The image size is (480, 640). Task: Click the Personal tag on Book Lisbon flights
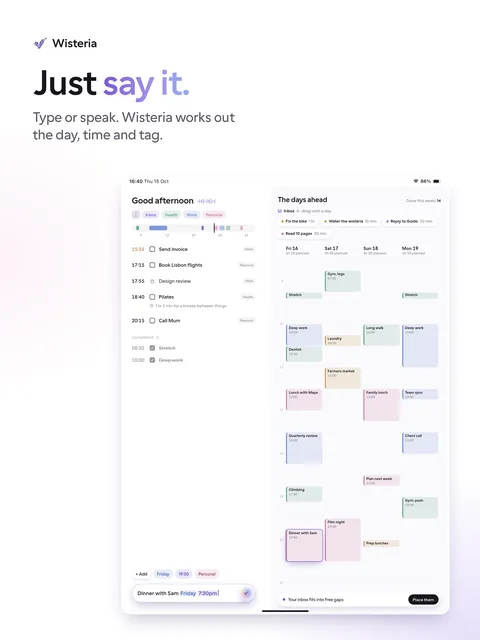click(x=247, y=265)
